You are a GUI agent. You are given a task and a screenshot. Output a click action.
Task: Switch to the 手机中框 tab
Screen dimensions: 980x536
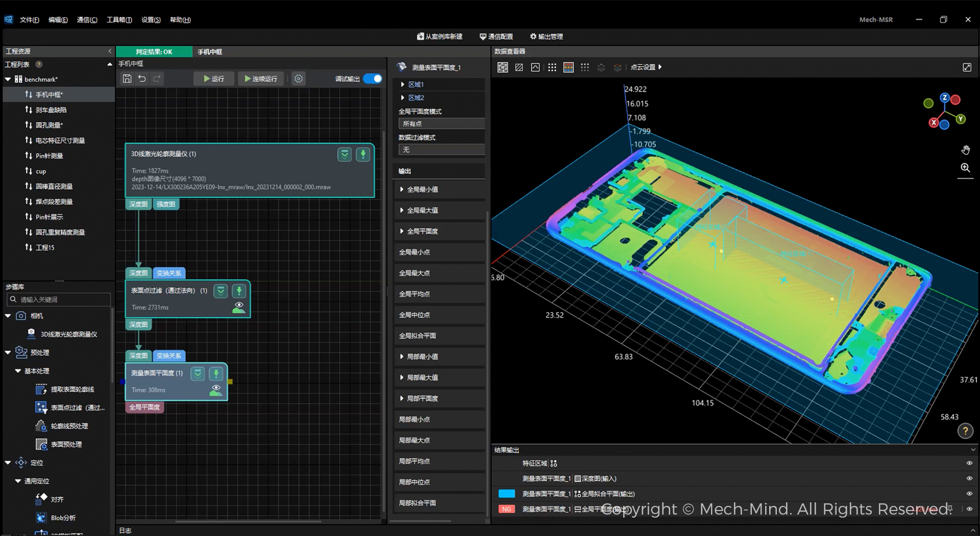pos(210,52)
